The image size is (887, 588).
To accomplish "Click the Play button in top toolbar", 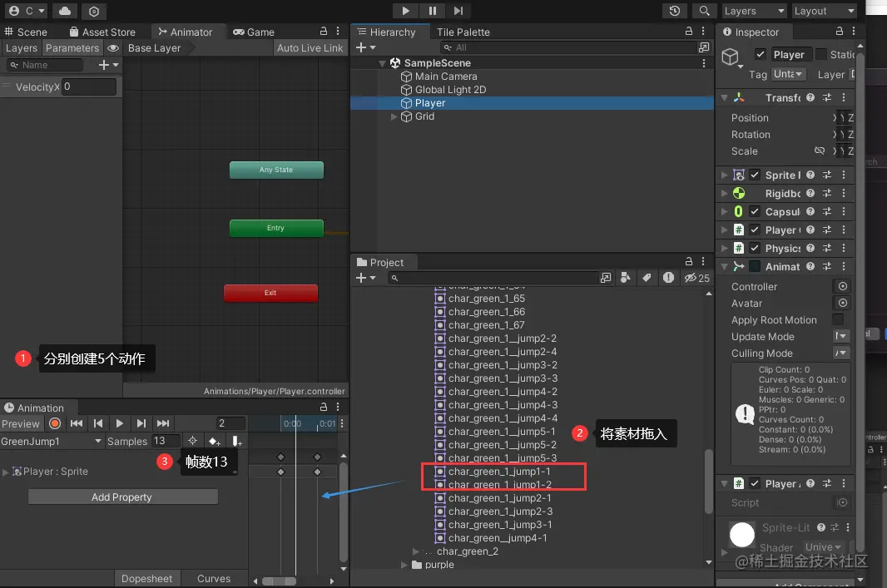I will (x=405, y=11).
